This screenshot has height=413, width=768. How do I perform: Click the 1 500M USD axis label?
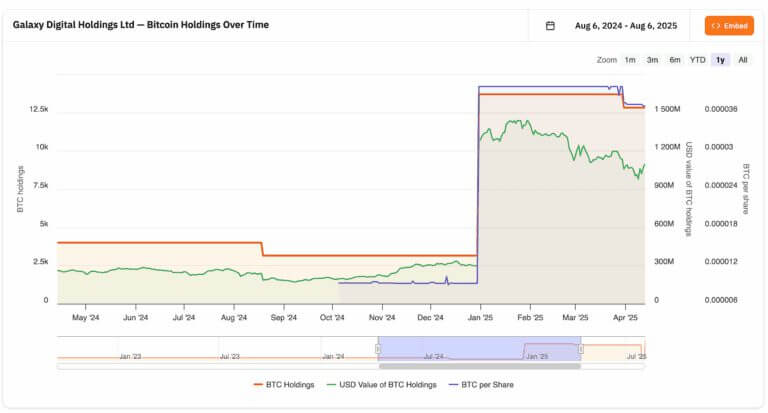click(x=667, y=109)
